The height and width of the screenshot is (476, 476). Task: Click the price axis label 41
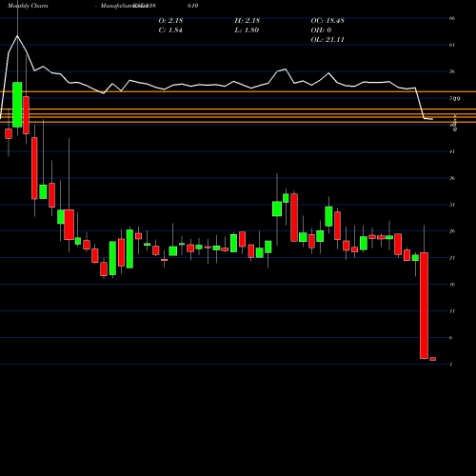point(452,151)
